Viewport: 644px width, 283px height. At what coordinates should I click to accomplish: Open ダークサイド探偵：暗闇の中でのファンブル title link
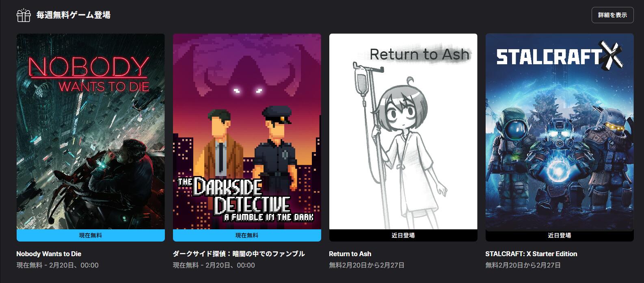click(x=239, y=254)
